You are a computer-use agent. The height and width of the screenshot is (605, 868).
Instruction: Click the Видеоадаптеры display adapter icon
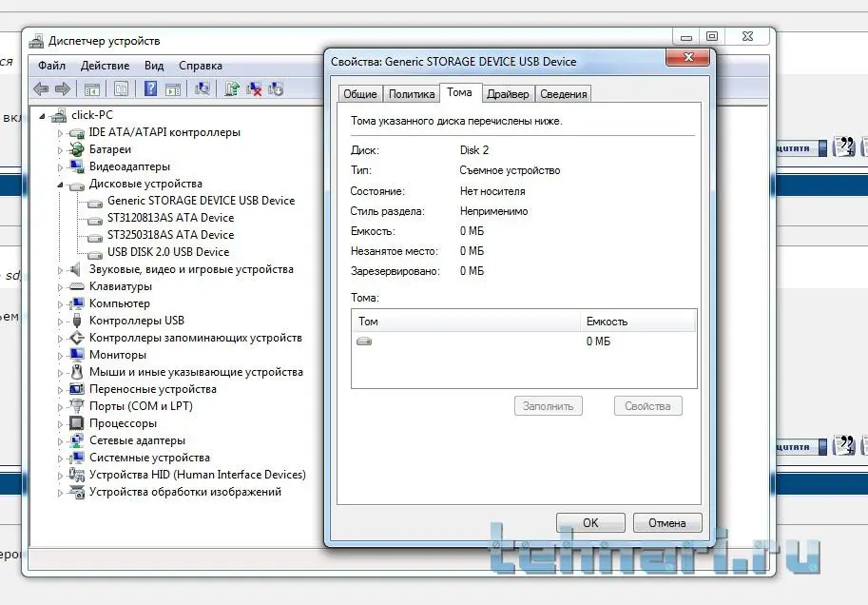76,166
